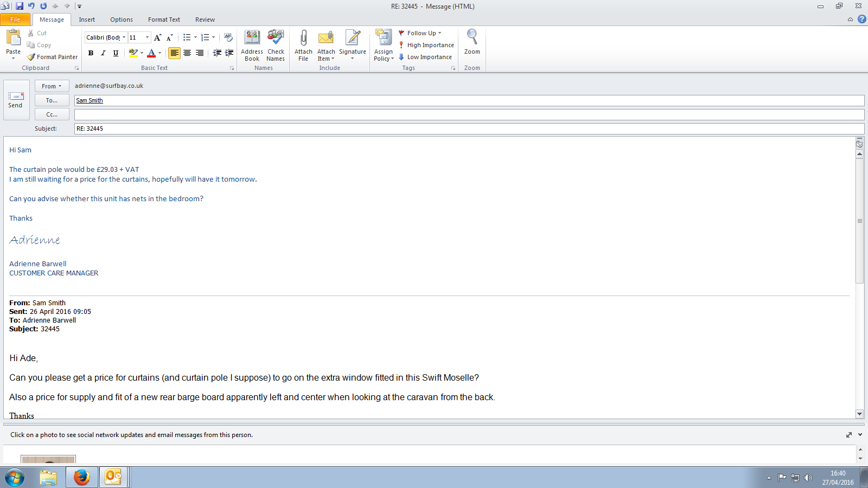The height and width of the screenshot is (488, 868).
Task: Insert a bulleted list
Action: coord(187,37)
